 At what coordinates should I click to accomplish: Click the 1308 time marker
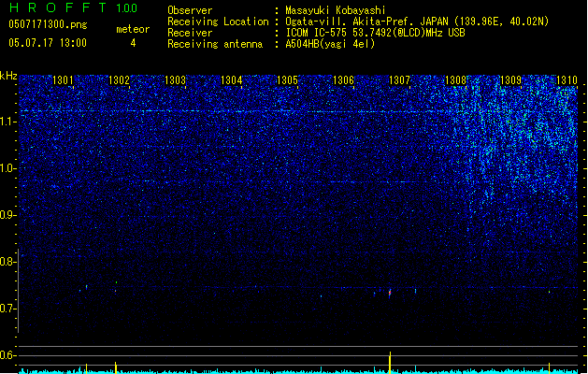click(455, 80)
